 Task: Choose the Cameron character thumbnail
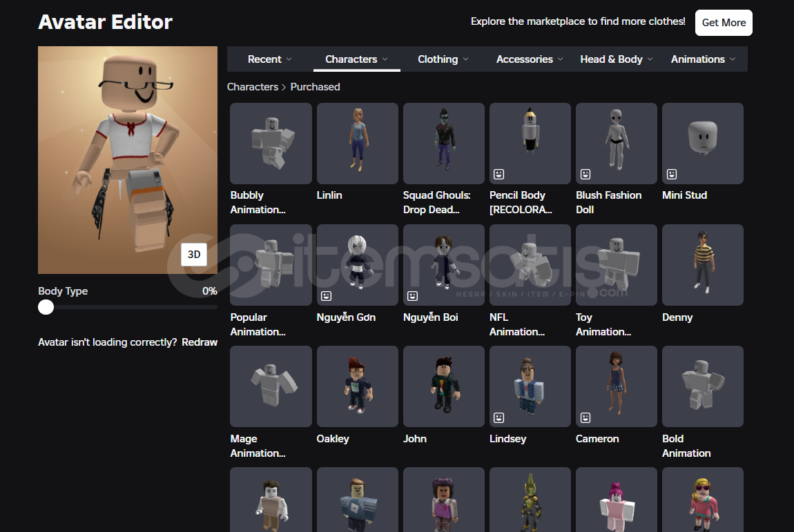(617, 386)
